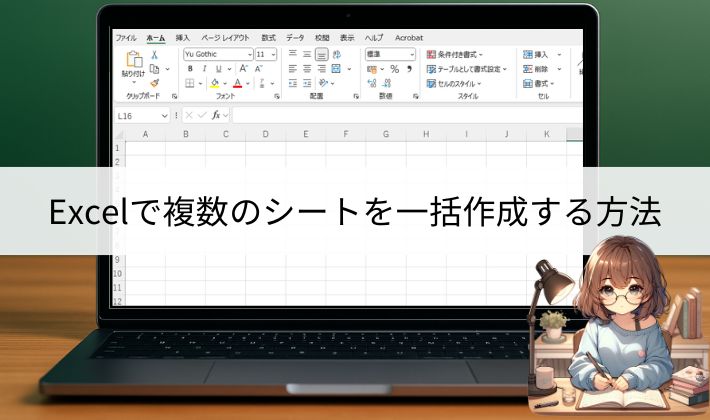Click the Cut scissors icon

(155, 54)
